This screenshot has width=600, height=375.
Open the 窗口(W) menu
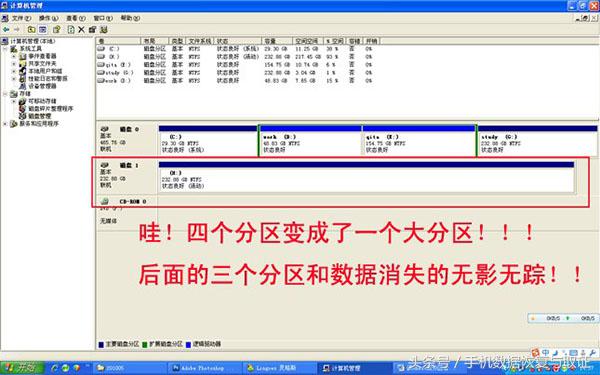(x=103, y=18)
